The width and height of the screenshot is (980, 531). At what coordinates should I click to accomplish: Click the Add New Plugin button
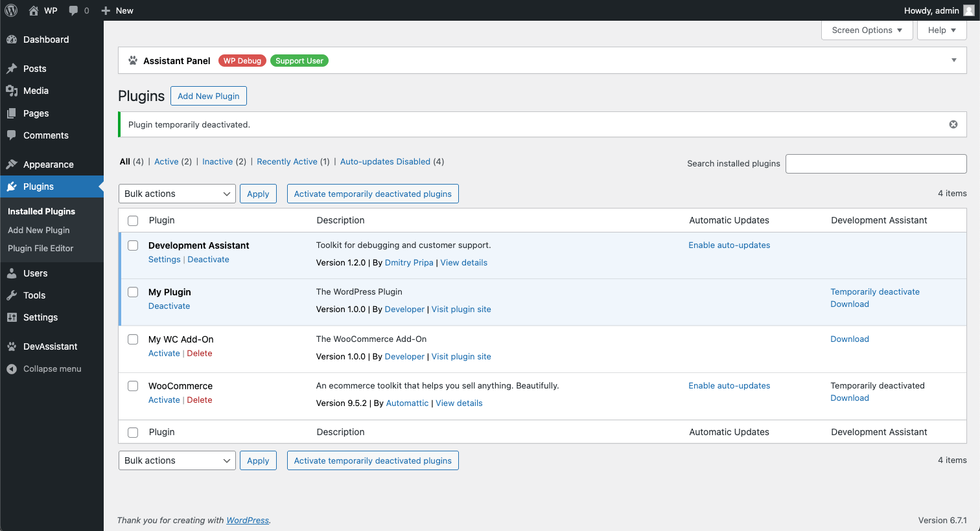[x=209, y=96]
